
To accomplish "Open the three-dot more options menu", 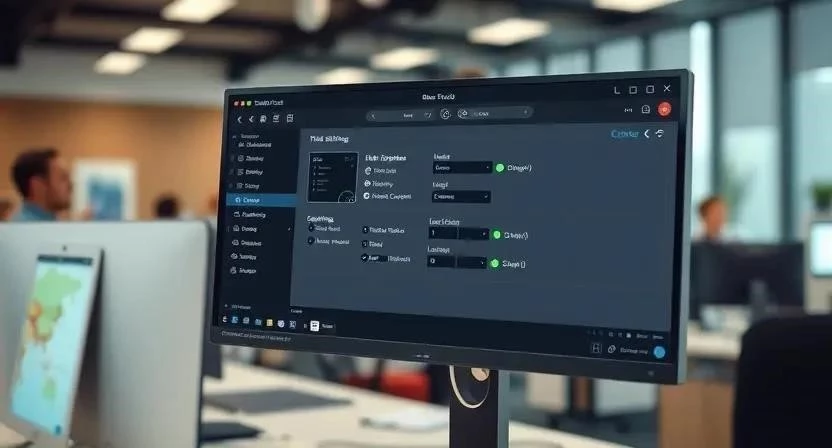I will 629,109.
